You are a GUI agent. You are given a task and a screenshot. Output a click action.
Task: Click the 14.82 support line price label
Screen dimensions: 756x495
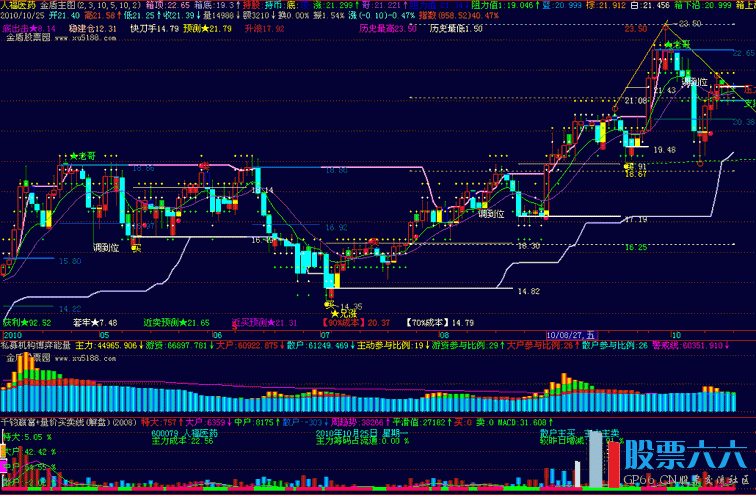529,291
